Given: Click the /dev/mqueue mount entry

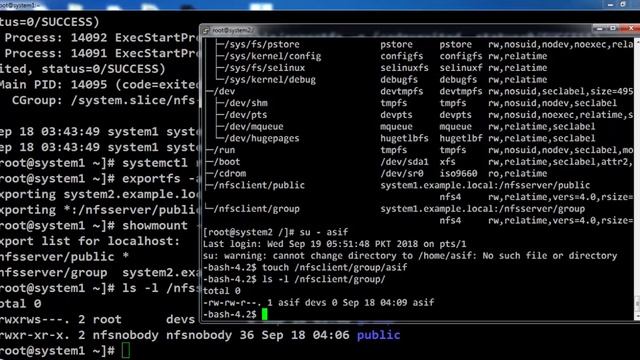Looking at the screenshot, I should click(253, 127).
